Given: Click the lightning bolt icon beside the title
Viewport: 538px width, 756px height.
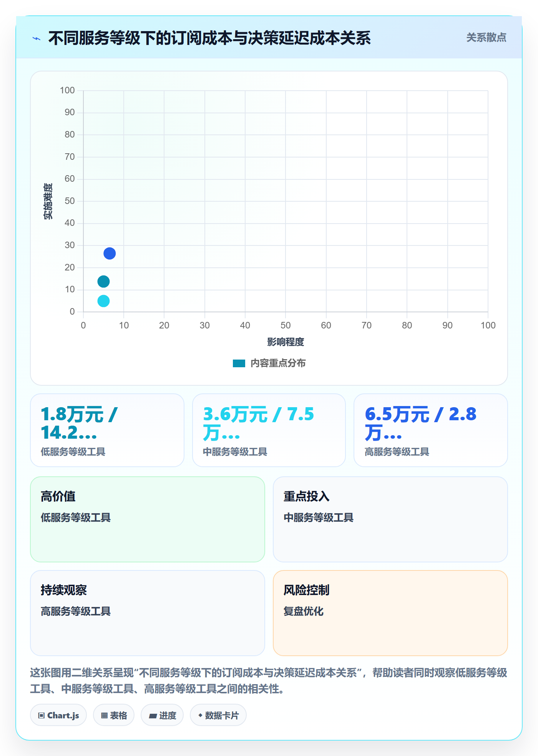Looking at the screenshot, I should (x=37, y=38).
